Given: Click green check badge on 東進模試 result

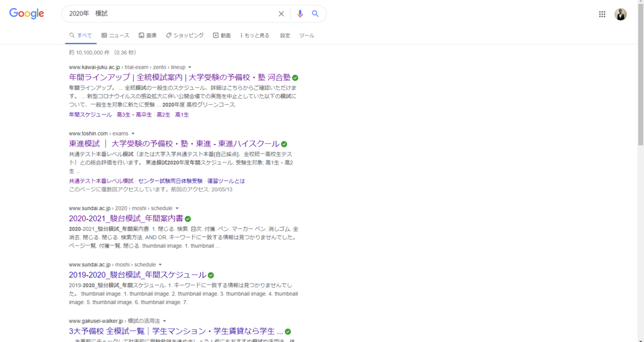Looking at the screenshot, I should point(284,144).
